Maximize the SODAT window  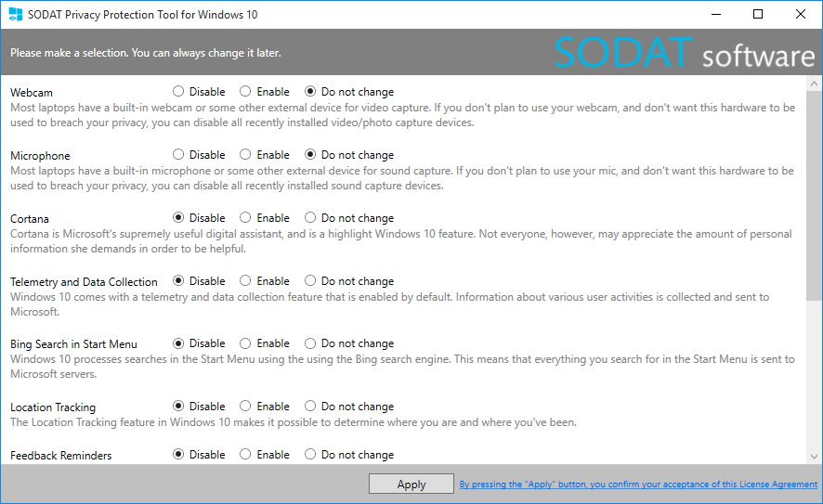[758, 14]
